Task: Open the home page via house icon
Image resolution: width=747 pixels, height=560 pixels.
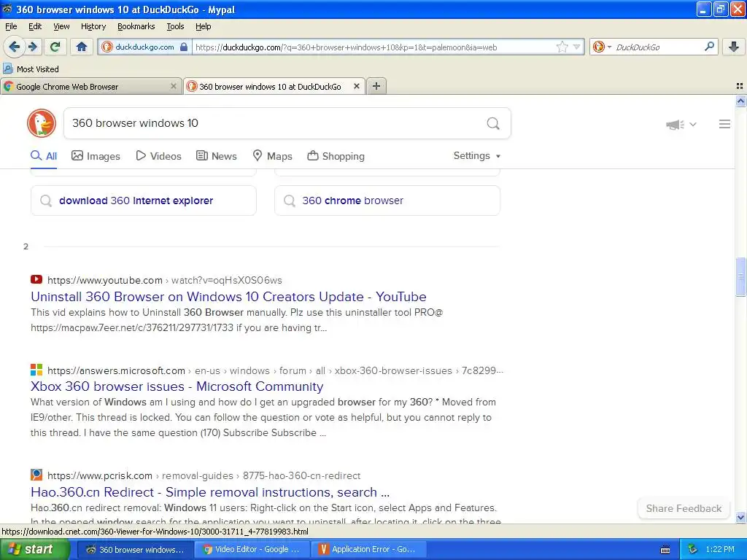Action: 82,47
